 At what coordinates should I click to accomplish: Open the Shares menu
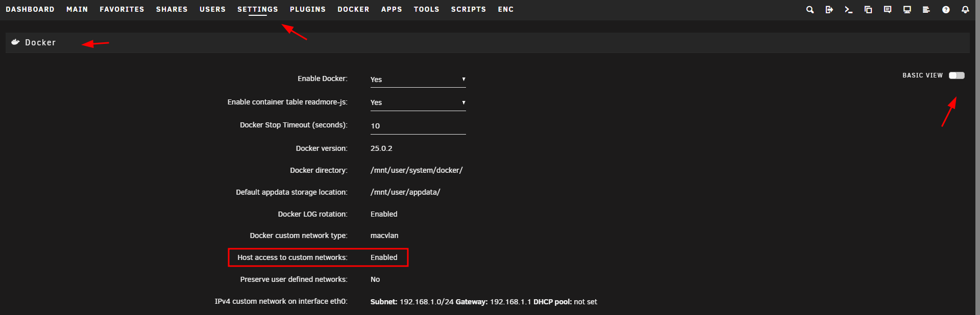tap(172, 9)
